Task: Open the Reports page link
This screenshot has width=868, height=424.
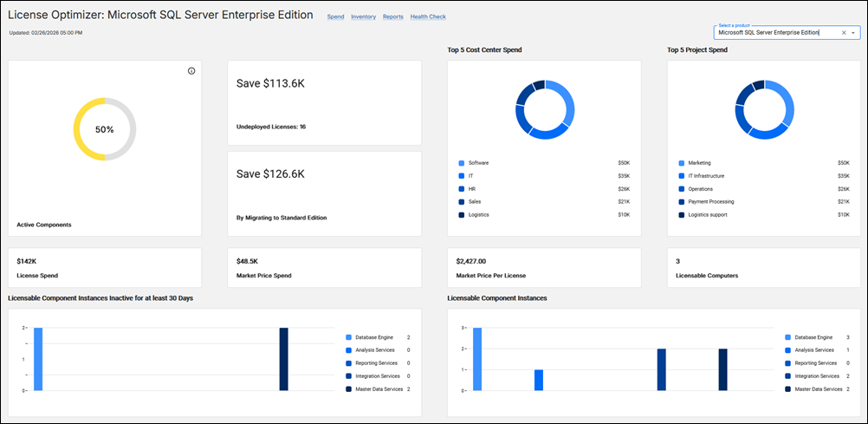Action: point(392,16)
